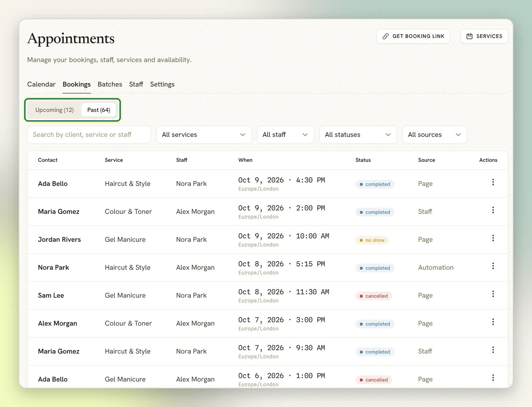
Task: Click the Jordan Rivers contact name
Action: coord(59,240)
